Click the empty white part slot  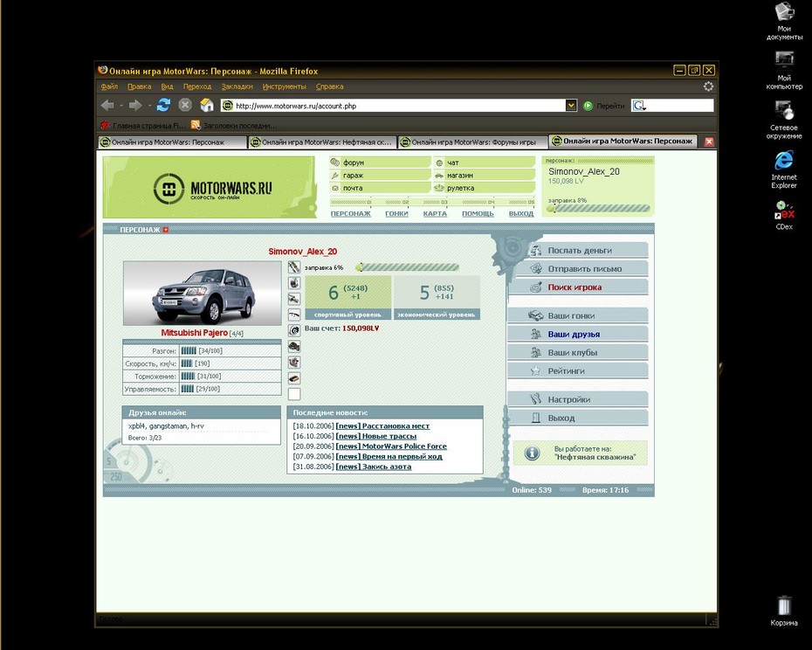point(294,394)
